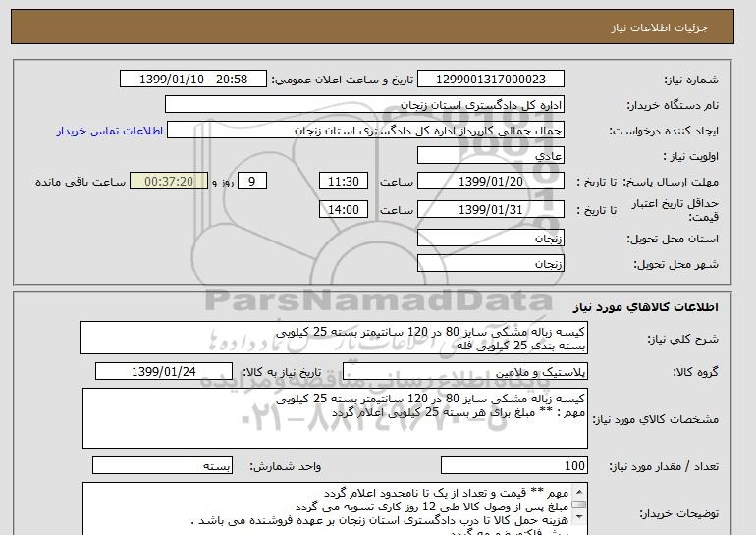The height and width of the screenshot is (535, 756).
Task: Click the مهلت ارسال پاسخ label
Action: (x=673, y=182)
